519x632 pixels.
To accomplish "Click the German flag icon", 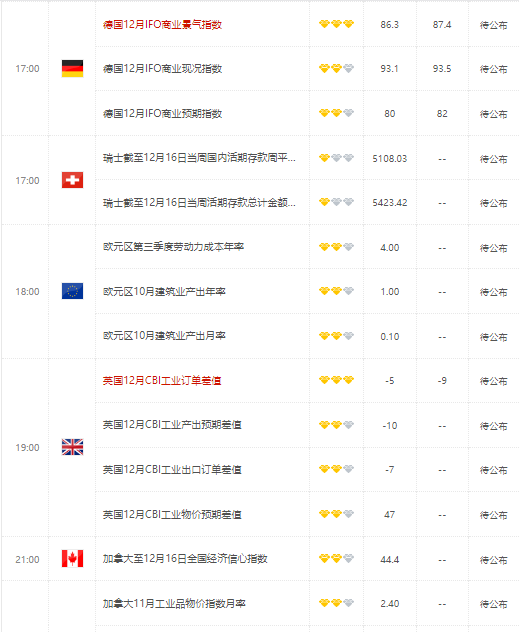I will coord(73,69).
